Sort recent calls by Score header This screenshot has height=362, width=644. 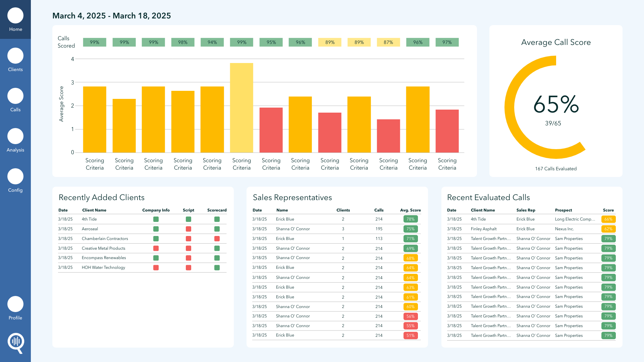pos(608,210)
